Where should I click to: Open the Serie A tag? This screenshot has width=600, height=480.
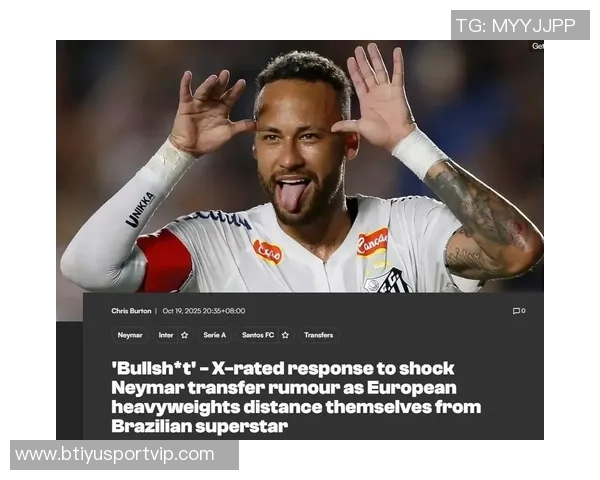click(x=215, y=335)
